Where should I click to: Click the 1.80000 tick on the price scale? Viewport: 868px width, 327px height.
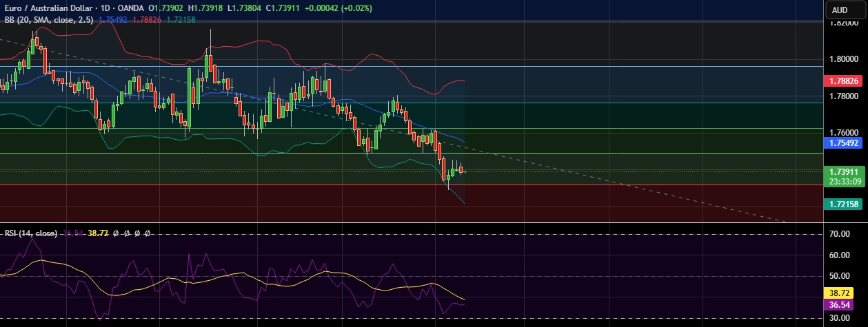pyautogui.click(x=845, y=59)
